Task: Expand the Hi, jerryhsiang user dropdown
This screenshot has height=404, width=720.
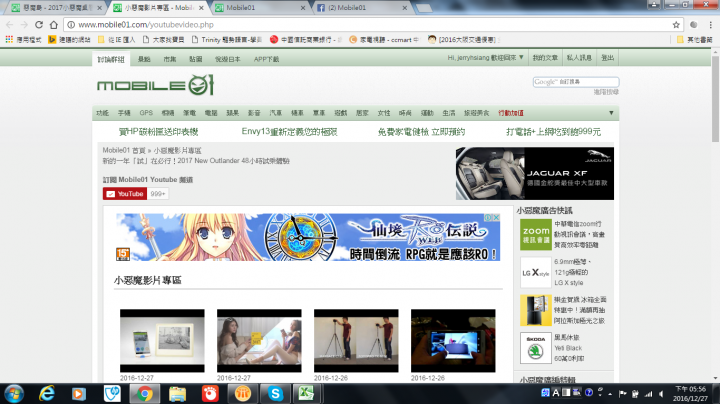Action: pos(485,58)
